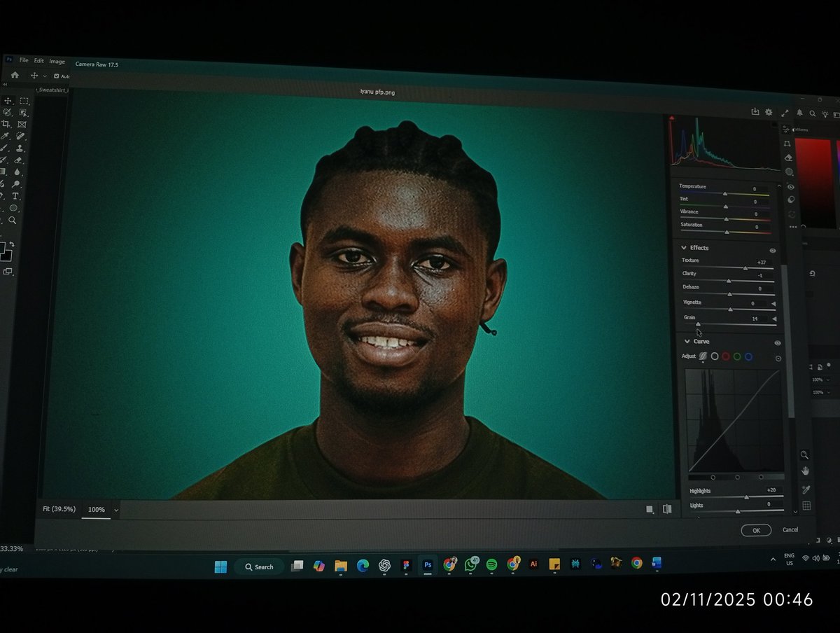Select the Crop tool
This screenshot has width=840, height=633.
(6, 124)
